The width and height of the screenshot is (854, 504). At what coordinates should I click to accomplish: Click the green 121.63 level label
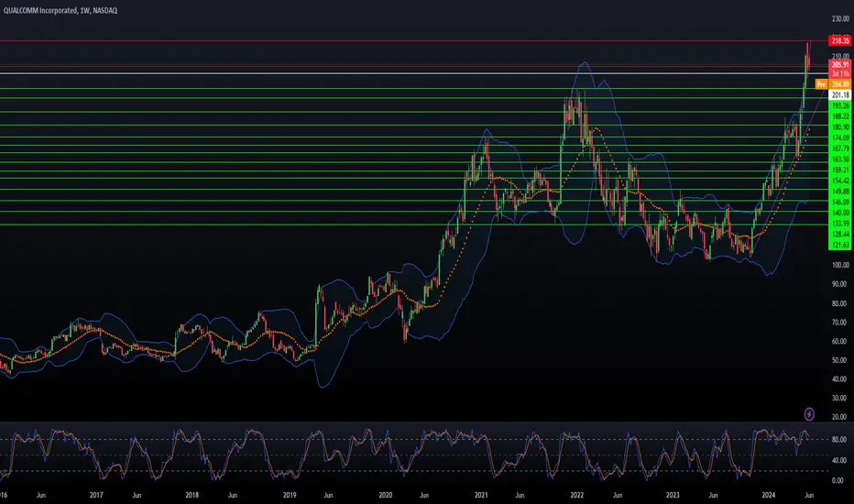coord(840,246)
